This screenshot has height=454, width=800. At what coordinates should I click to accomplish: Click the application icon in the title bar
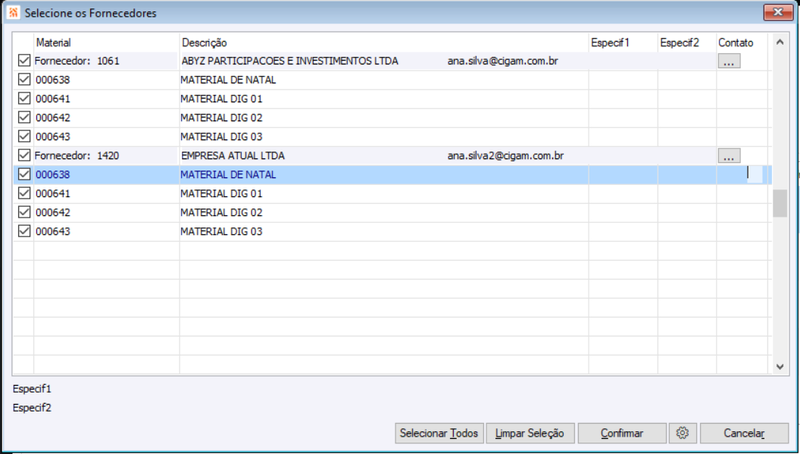[13, 13]
